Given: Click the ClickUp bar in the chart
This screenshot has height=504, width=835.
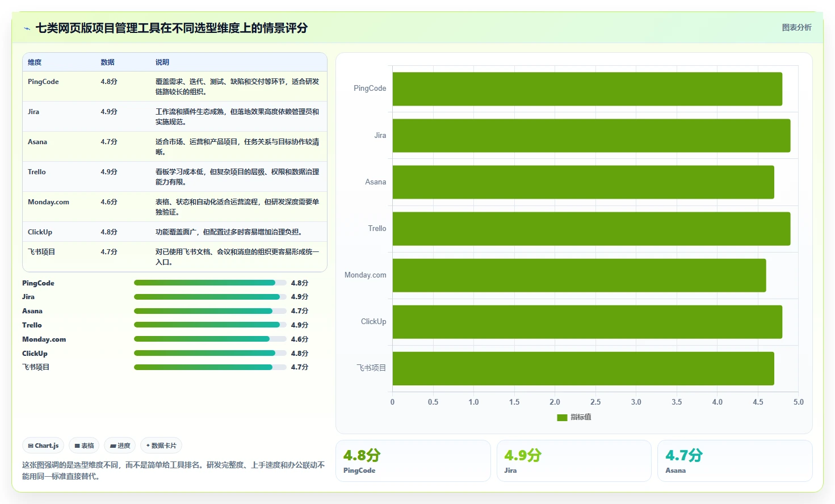Looking at the screenshot, I should [587, 322].
